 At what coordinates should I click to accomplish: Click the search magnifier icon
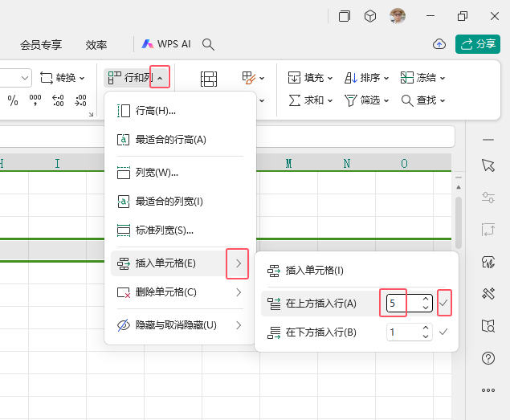[x=208, y=44]
